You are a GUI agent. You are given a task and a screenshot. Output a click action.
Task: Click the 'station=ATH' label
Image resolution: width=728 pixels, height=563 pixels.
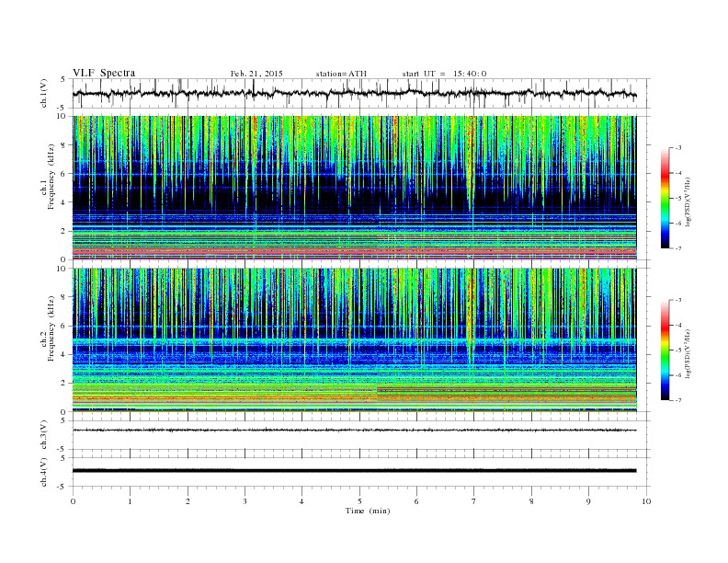[x=341, y=74]
